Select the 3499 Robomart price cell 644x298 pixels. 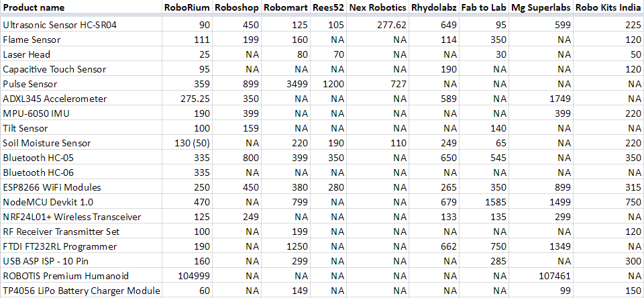(286, 85)
